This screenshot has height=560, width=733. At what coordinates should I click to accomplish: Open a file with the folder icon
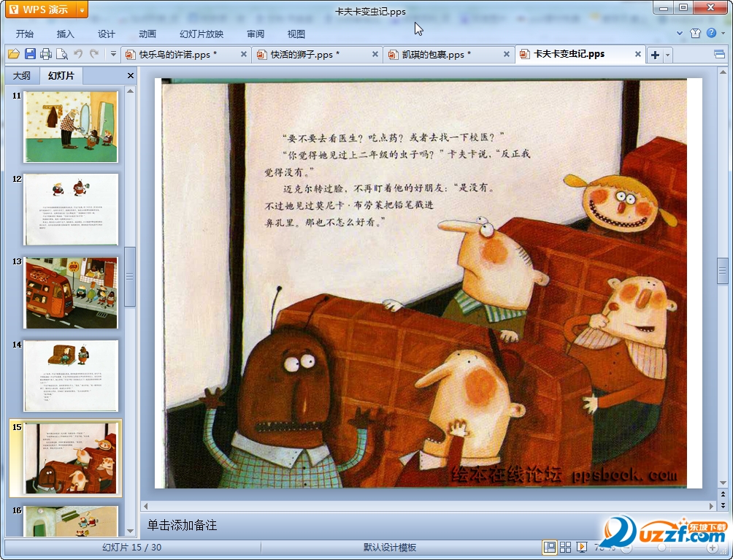[14, 54]
